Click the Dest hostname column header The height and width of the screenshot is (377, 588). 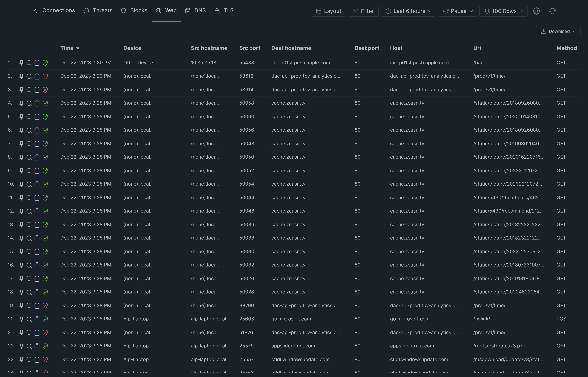[291, 48]
